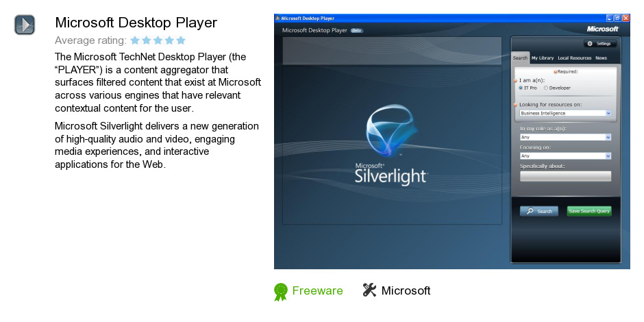
Task: Open the Business Intelligence resources dropdown
Action: [x=565, y=113]
